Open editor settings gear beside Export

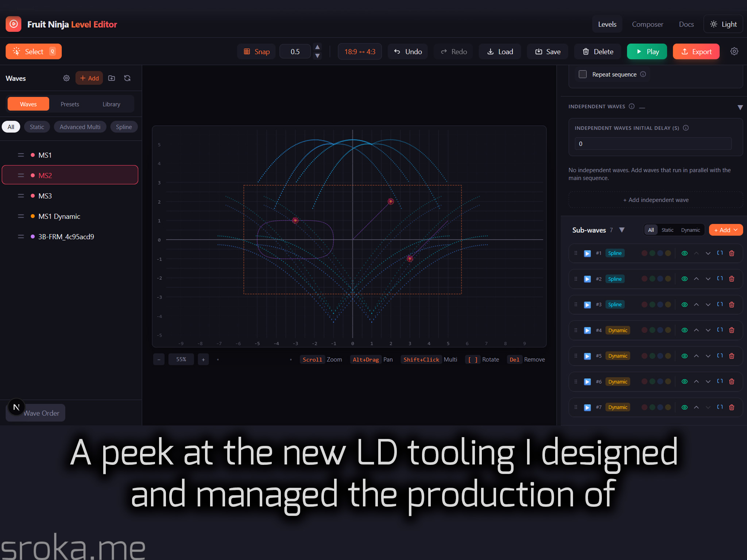(x=734, y=51)
